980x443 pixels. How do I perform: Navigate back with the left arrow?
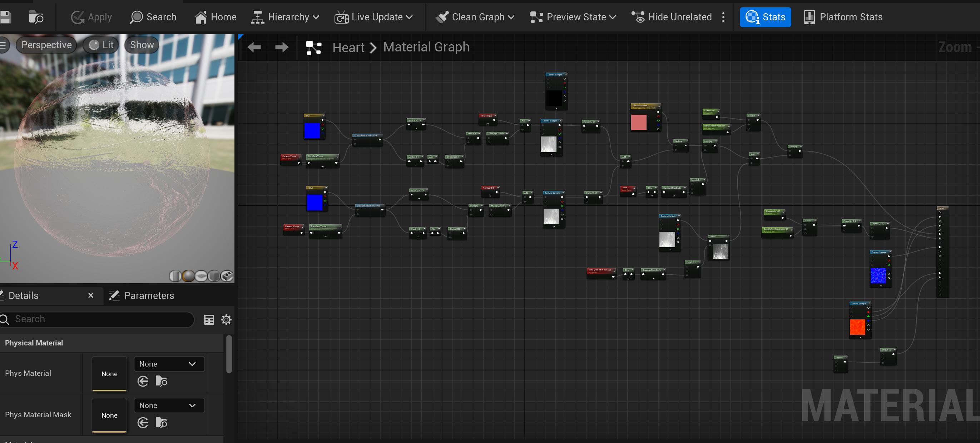254,47
